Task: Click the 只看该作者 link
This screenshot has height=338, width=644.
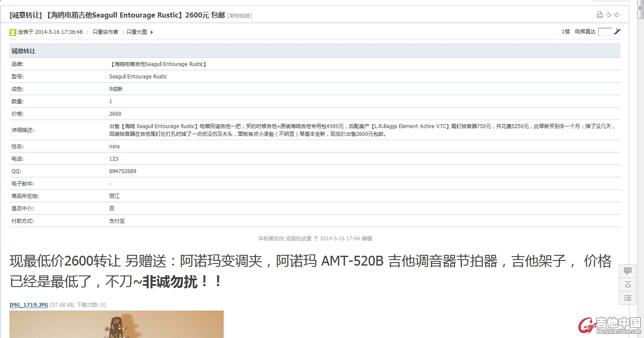Action: [x=105, y=32]
